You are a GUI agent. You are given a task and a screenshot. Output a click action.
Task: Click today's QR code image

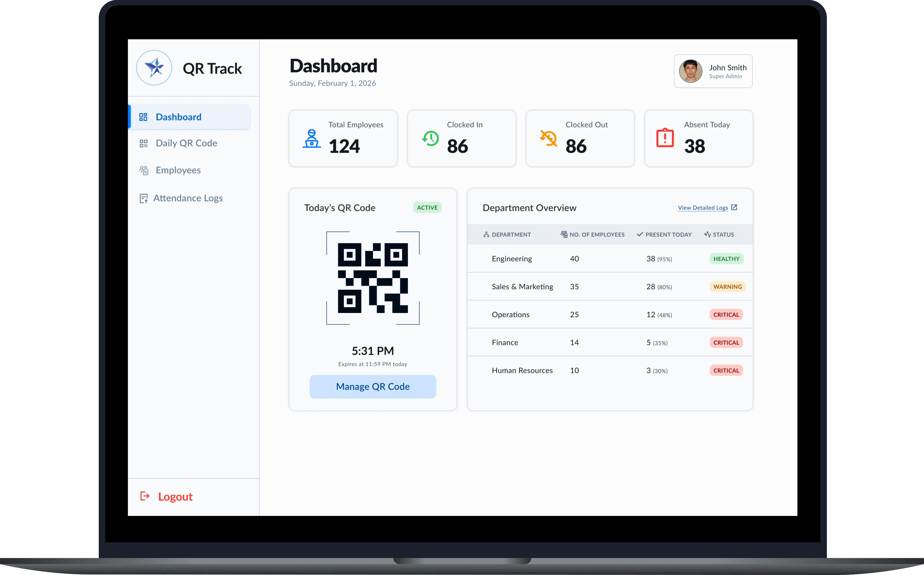(373, 278)
